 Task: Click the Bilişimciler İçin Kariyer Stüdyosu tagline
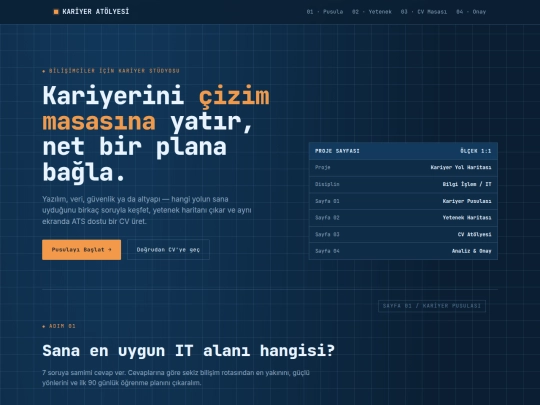pos(111,71)
